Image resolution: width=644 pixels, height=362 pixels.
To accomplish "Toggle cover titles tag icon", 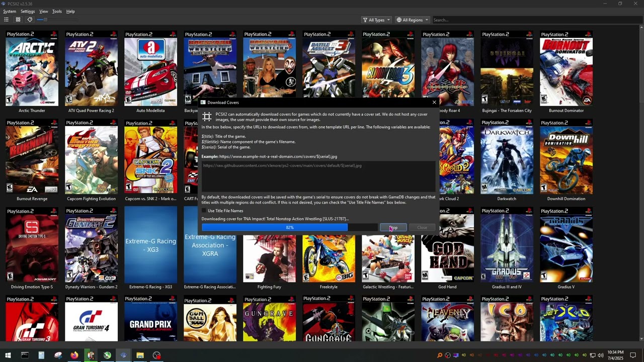I will coord(30,20).
